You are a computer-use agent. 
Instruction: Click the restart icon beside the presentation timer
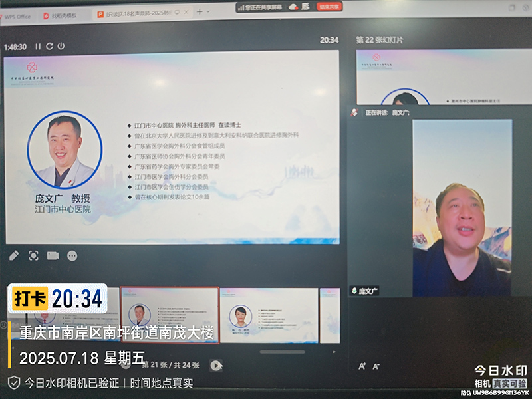click(49, 46)
